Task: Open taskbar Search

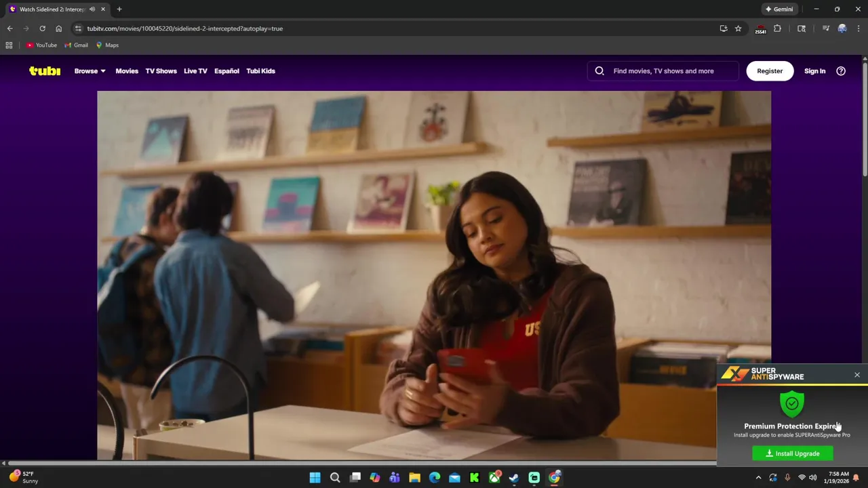Action: (x=335, y=478)
